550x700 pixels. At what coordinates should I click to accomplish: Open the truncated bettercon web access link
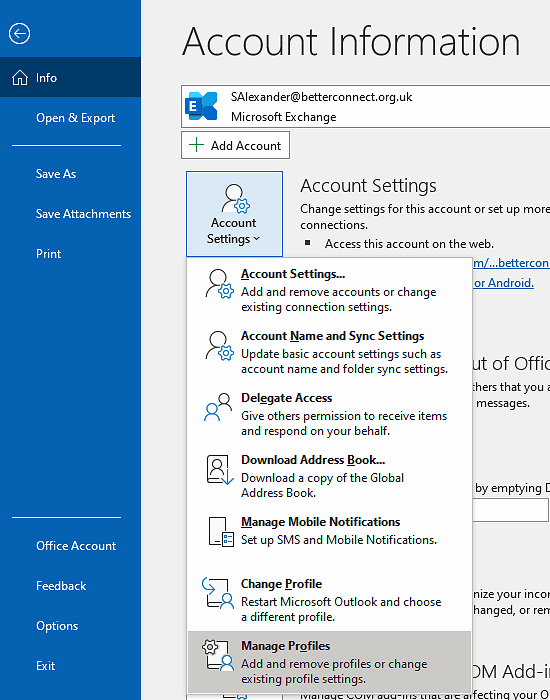click(511, 262)
